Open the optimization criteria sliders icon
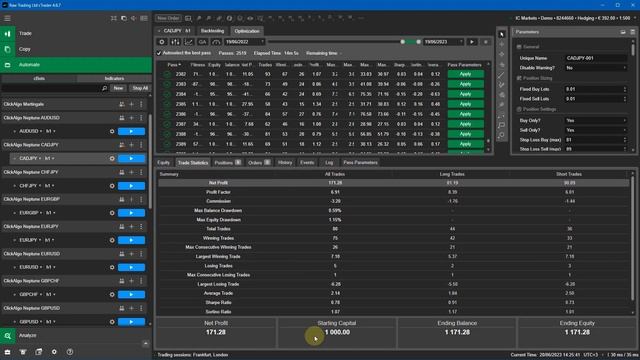 click(175, 42)
